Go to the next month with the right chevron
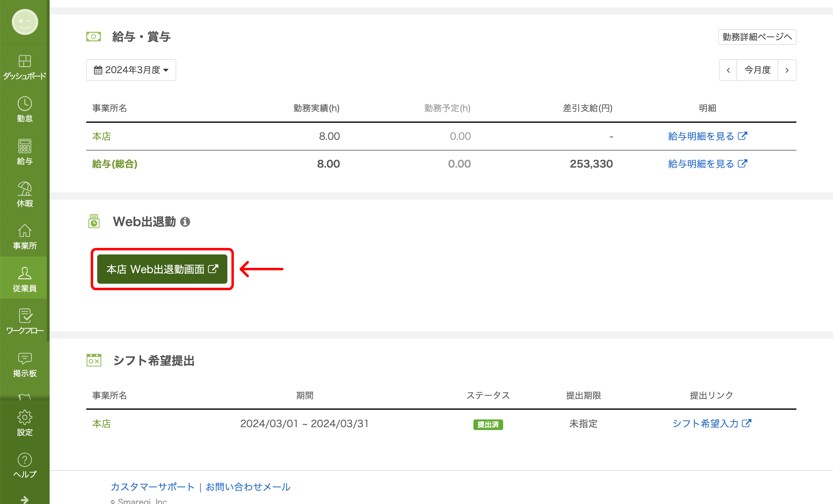 pyautogui.click(x=787, y=70)
